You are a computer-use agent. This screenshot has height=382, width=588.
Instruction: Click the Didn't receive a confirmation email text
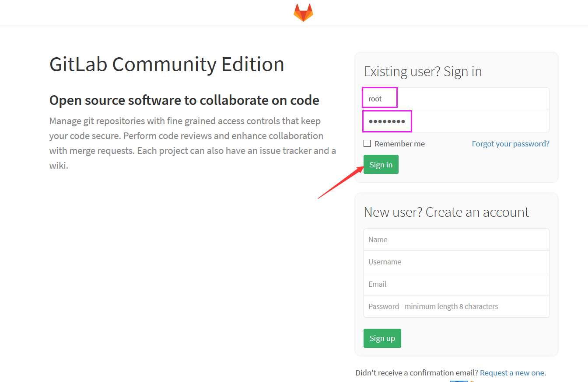tap(417, 373)
